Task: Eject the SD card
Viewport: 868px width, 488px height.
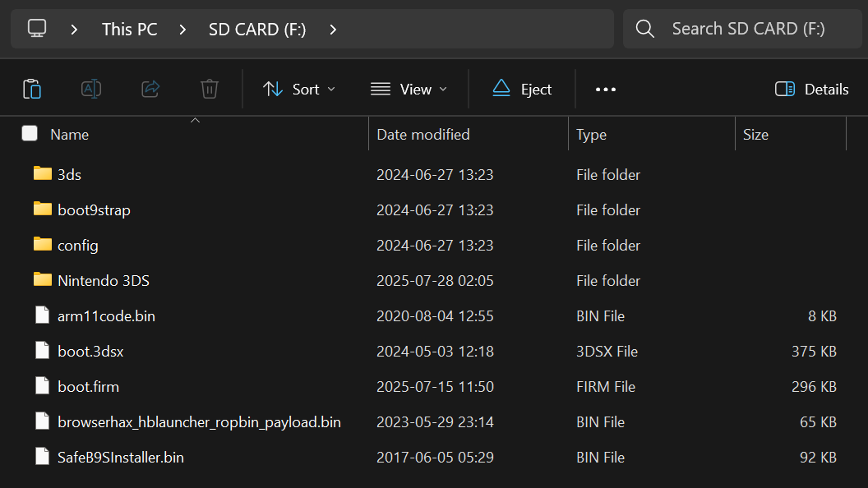Action: 522,90
